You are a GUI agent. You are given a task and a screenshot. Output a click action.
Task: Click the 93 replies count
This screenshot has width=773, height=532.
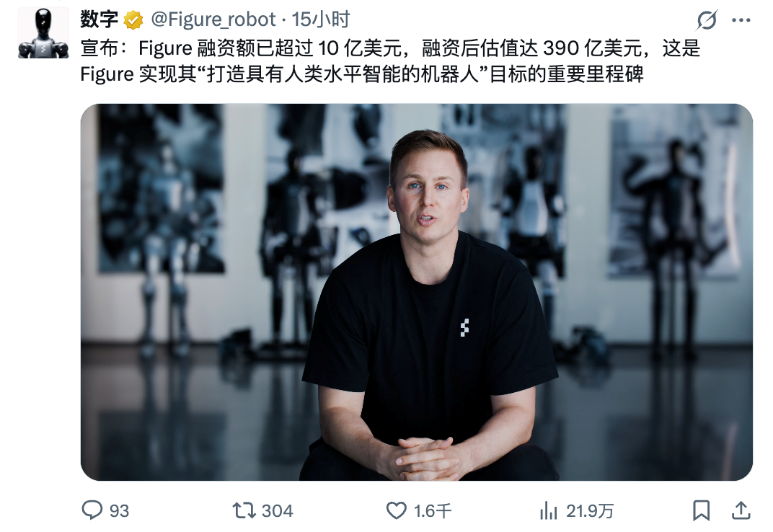(x=119, y=511)
